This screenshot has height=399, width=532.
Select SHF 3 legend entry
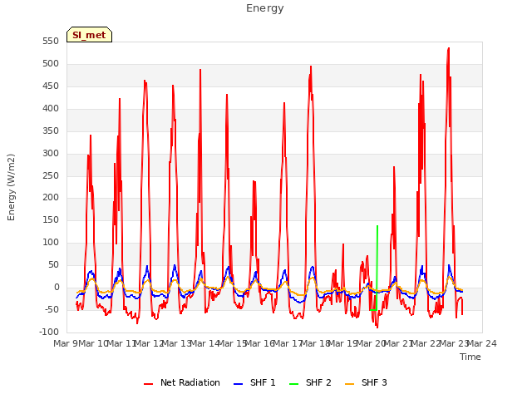click(x=366, y=382)
